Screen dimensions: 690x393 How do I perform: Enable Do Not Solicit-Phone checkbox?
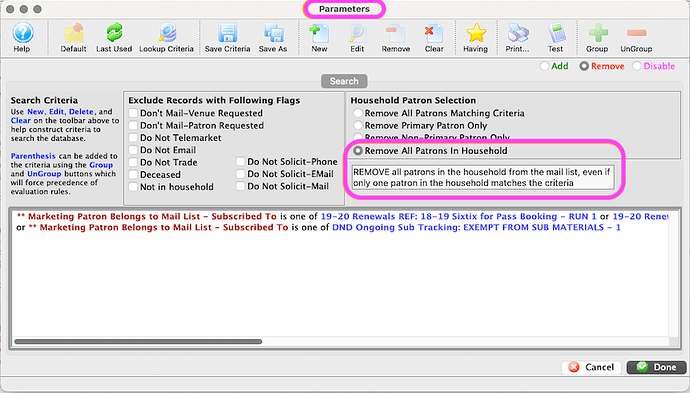point(240,162)
